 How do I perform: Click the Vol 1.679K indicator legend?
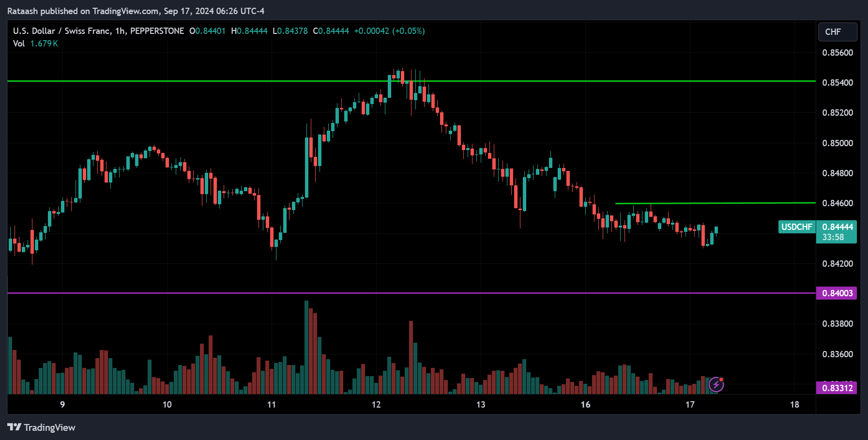click(x=35, y=44)
